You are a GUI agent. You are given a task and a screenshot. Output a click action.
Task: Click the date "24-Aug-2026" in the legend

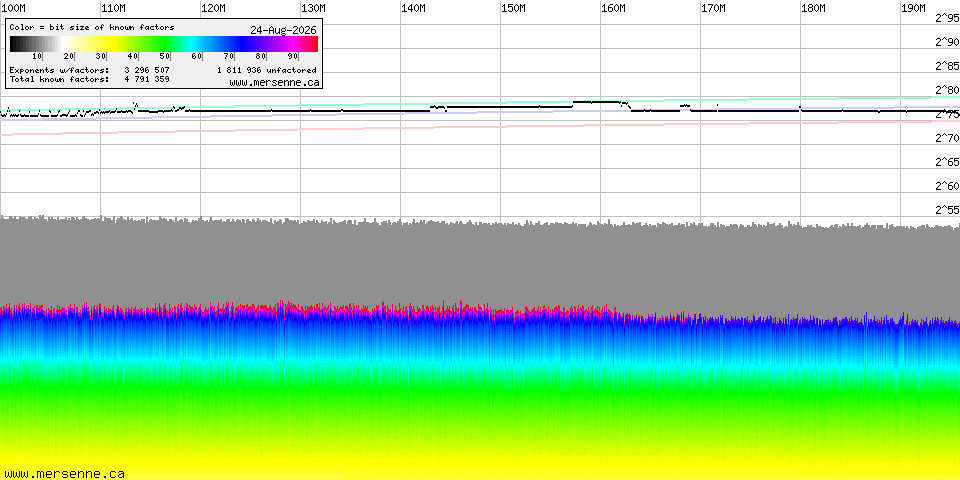[x=283, y=30]
